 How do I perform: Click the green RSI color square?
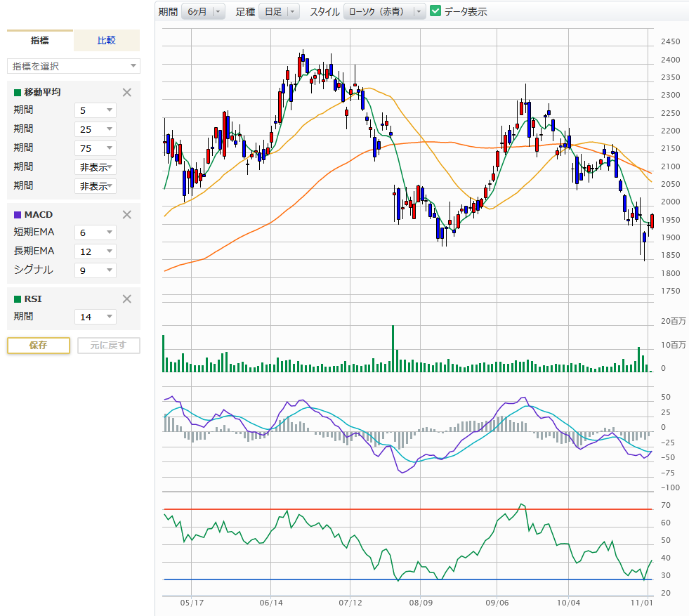(x=18, y=299)
